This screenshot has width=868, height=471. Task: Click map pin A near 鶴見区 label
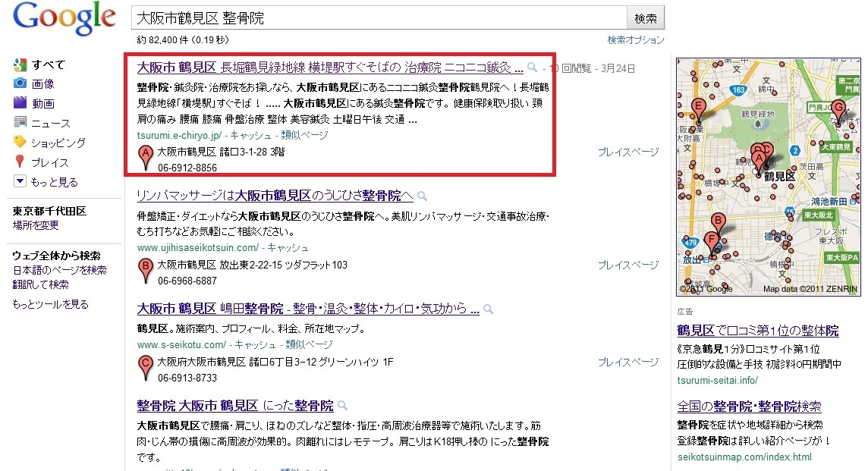759,162
